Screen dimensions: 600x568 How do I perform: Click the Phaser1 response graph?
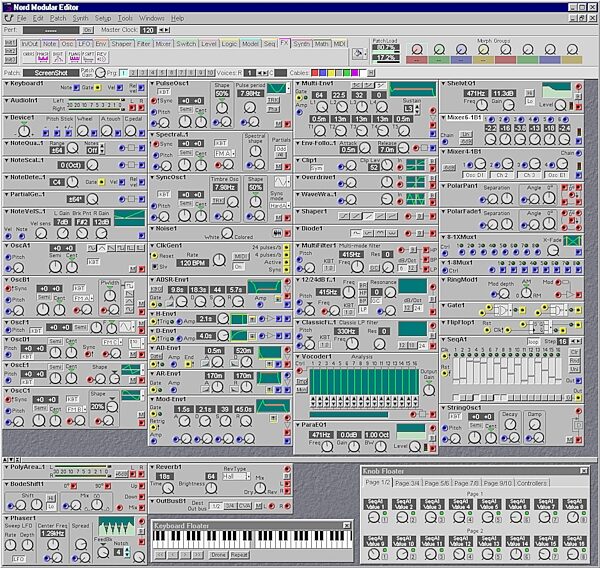coord(116,526)
